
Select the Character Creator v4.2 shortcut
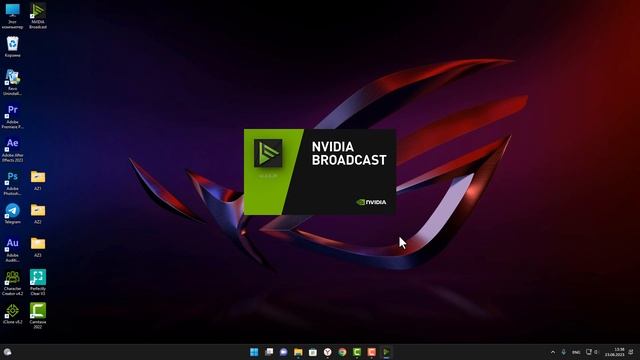click(12, 283)
